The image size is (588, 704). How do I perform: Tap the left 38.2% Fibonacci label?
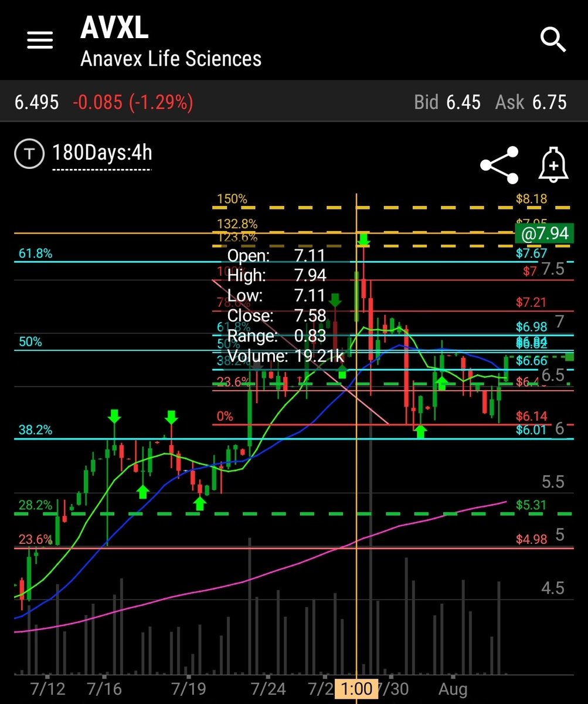pos(35,430)
